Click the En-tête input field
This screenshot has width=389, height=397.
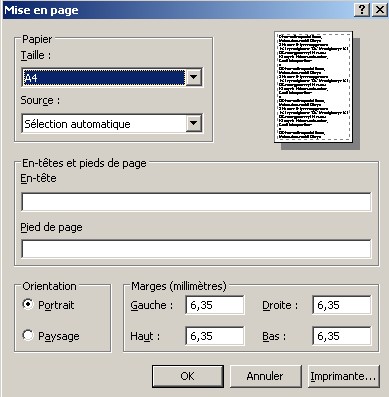tap(196, 202)
